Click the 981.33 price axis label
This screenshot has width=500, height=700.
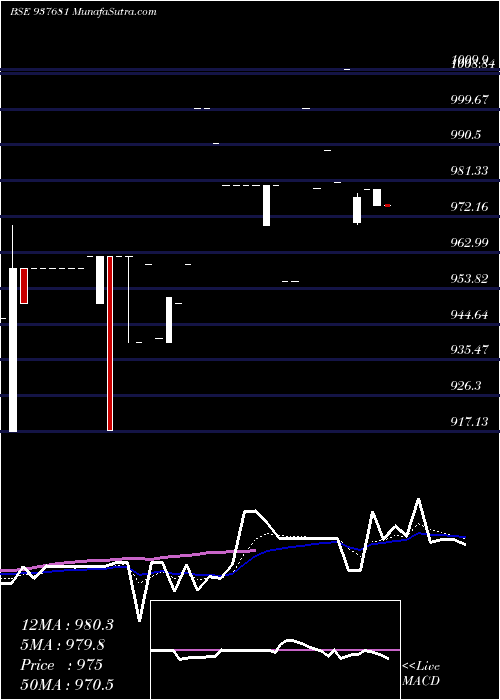point(469,171)
